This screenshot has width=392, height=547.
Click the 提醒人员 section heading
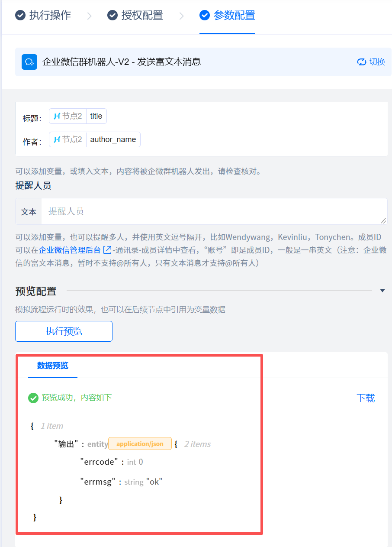(33, 186)
